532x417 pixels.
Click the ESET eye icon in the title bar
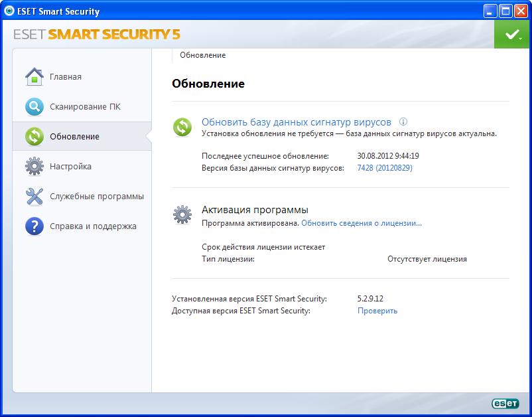point(9,11)
